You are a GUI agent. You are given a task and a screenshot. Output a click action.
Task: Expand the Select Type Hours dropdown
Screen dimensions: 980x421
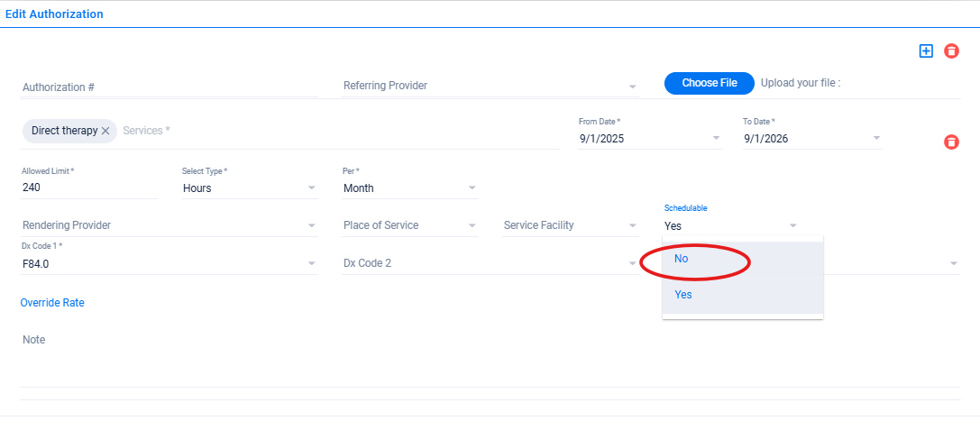[311, 188]
